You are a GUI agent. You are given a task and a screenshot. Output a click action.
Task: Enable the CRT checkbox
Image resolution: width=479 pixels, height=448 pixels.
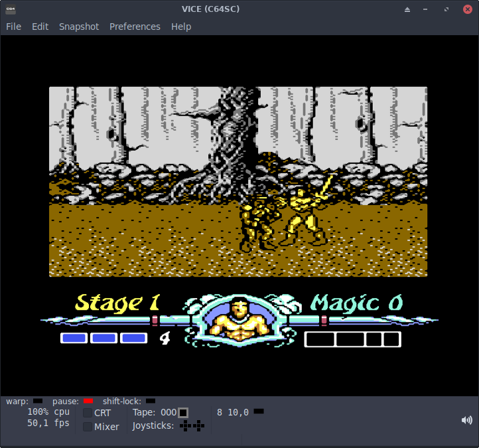click(88, 413)
